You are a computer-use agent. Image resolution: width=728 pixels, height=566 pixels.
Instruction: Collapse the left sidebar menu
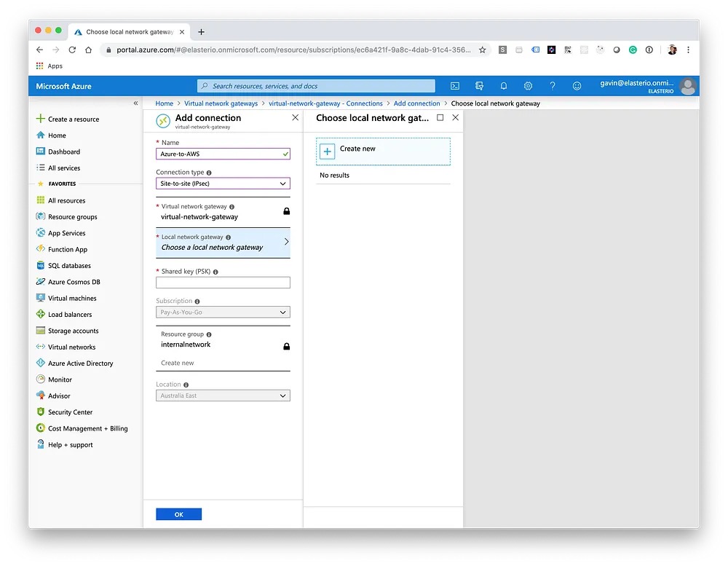click(x=135, y=103)
